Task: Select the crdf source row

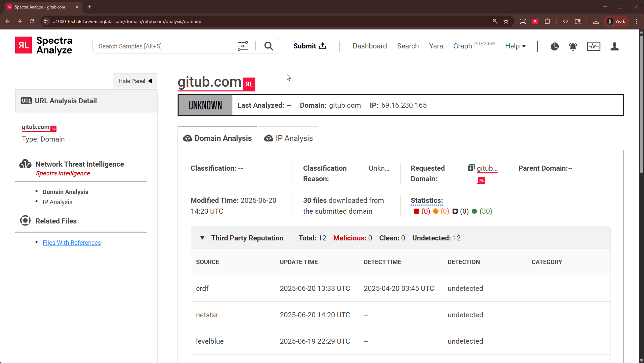Action: click(400, 289)
